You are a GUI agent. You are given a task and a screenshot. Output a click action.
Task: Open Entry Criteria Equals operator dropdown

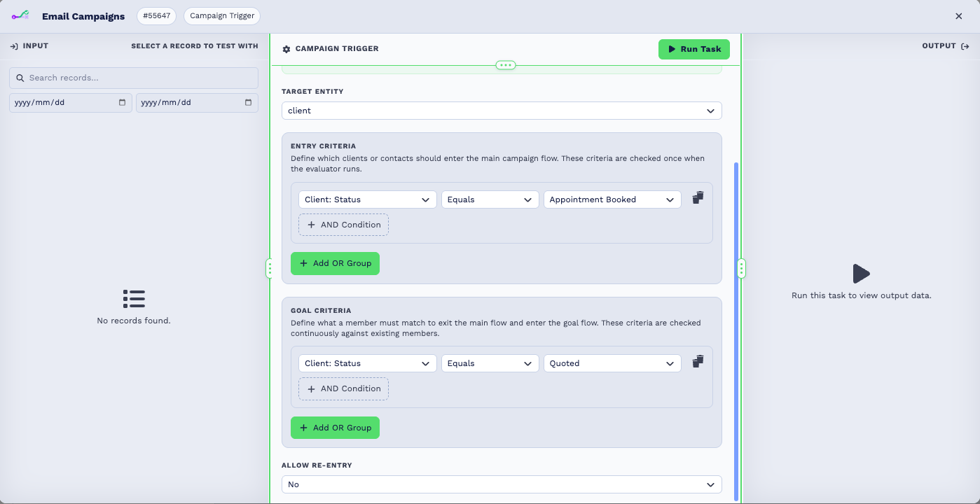pos(490,199)
